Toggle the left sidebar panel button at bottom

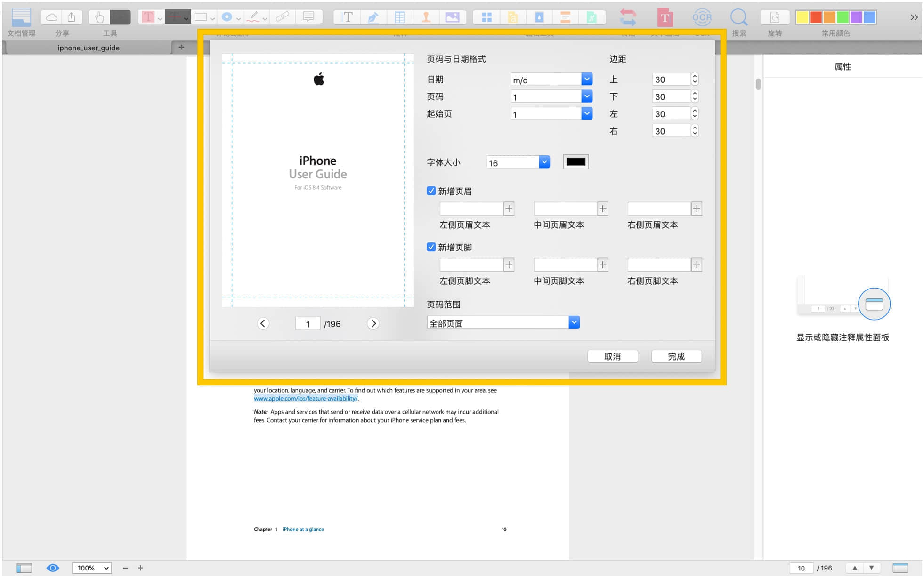pos(24,568)
